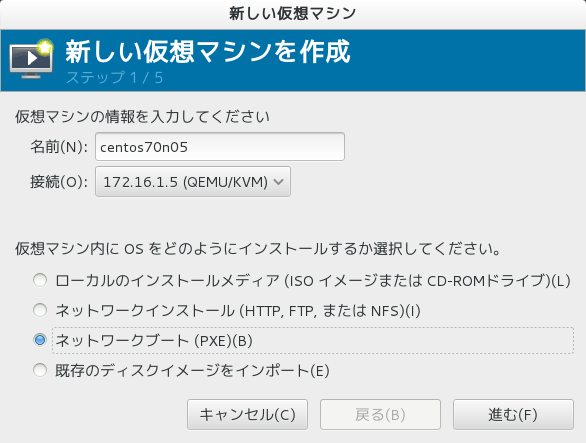Select ネットワークブート (PXE) radio option
Image resolution: width=586 pixels, height=443 pixels.
coord(40,340)
